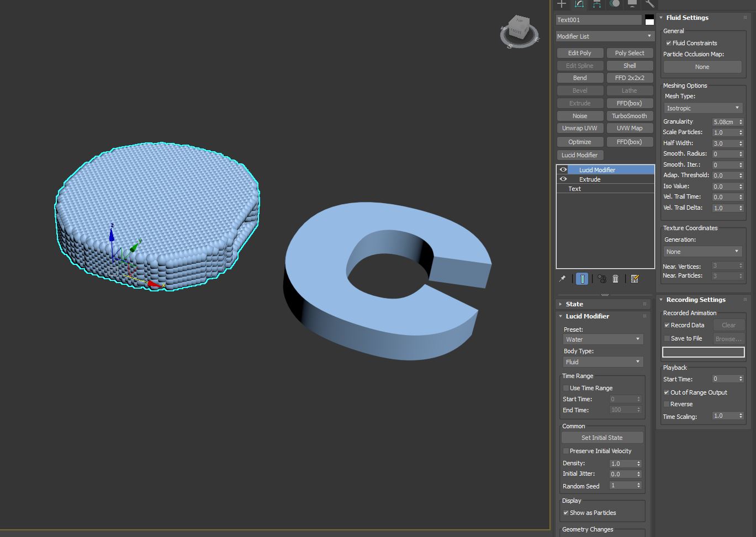Open the Modifier List dropdown
Viewport: 756px width, 537px height.
[605, 36]
